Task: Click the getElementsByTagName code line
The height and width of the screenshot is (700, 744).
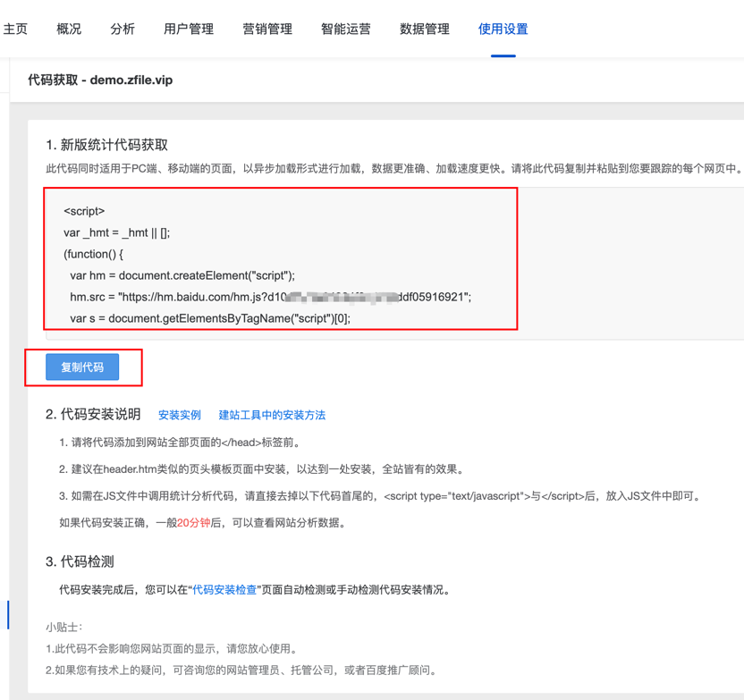Action: pyautogui.click(x=210, y=318)
